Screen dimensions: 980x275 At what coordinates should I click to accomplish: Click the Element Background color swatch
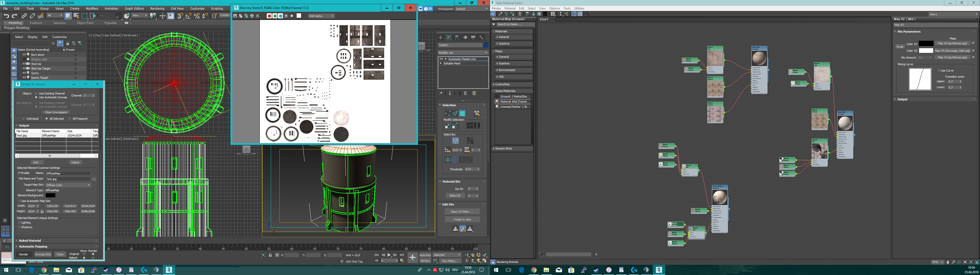[x=51, y=195]
